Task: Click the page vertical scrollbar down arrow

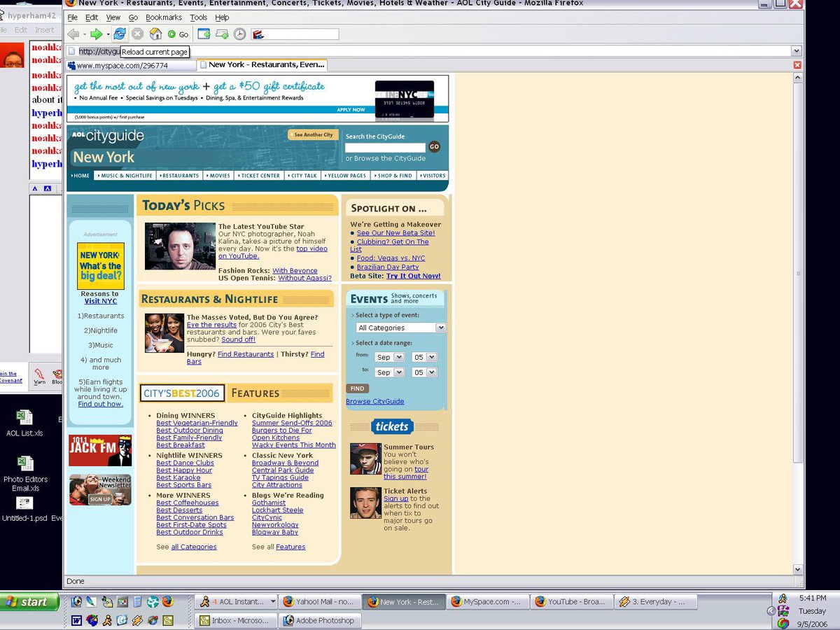Action: [x=798, y=570]
